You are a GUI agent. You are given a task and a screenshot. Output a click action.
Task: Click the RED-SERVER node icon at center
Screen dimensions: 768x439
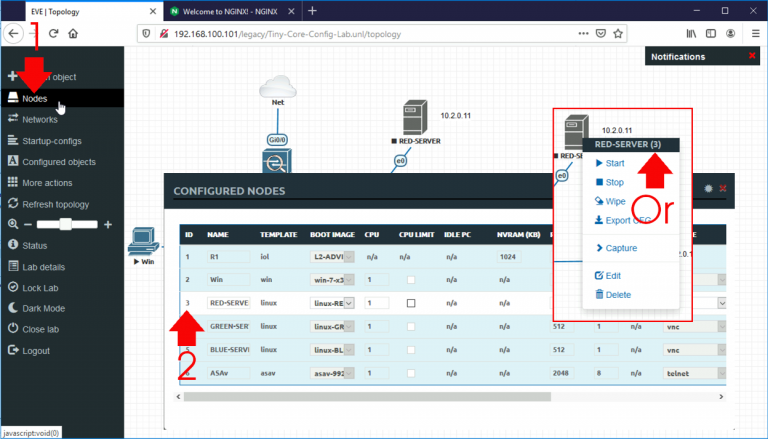pyautogui.click(x=415, y=118)
